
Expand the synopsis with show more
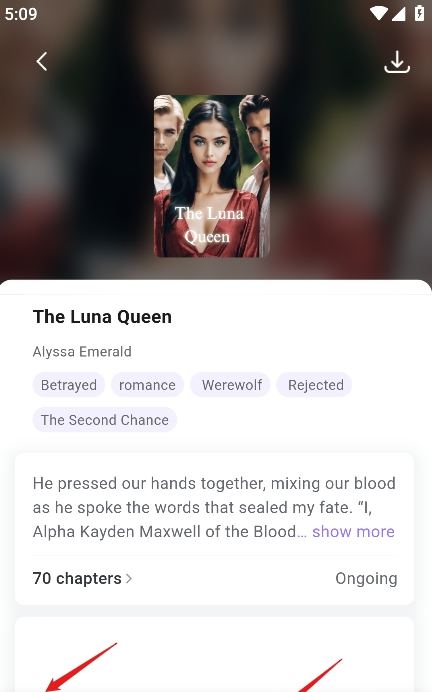tap(353, 531)
